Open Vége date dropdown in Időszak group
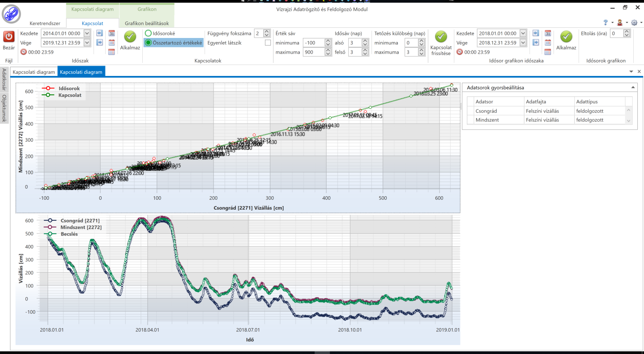 87,42
